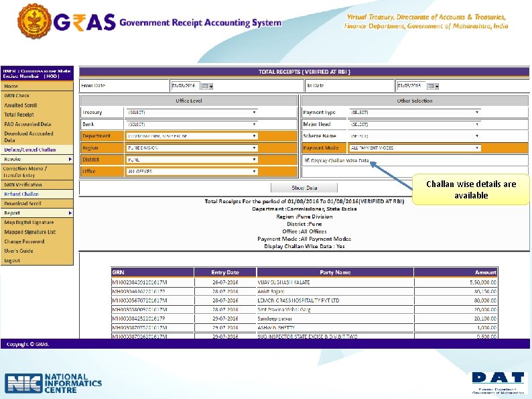
Task: Open the Treasury dropdown
Action: [x=192, y=113]
